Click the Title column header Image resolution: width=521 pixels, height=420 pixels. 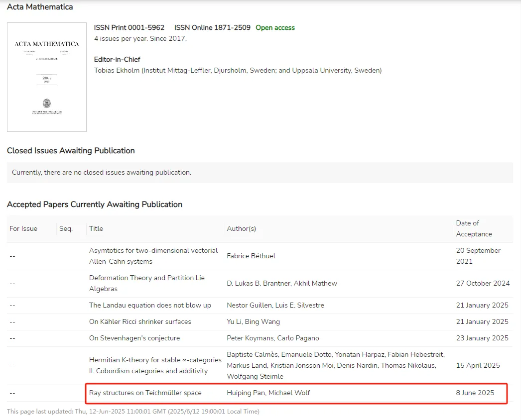click(x=96, y=228)
